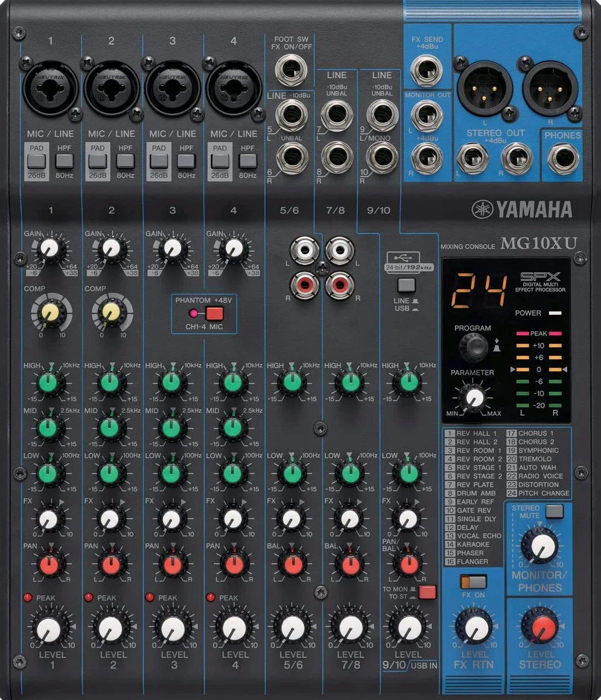Click the channel 5/6 FX send knob
This screenshot has width=601, height=700.
click(293, 519)
